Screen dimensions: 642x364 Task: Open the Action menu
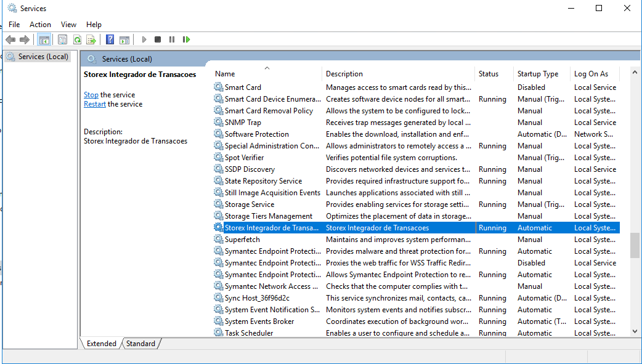click(40, 25)
